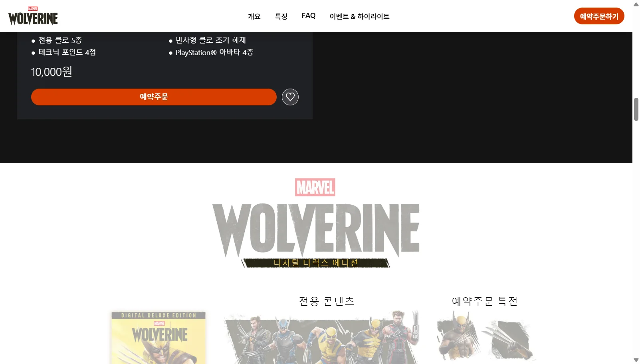The width and height of the screenshot is (640, 364).
Task: Add edition to wishlist with heart icon
Action: tap(290, 97)
